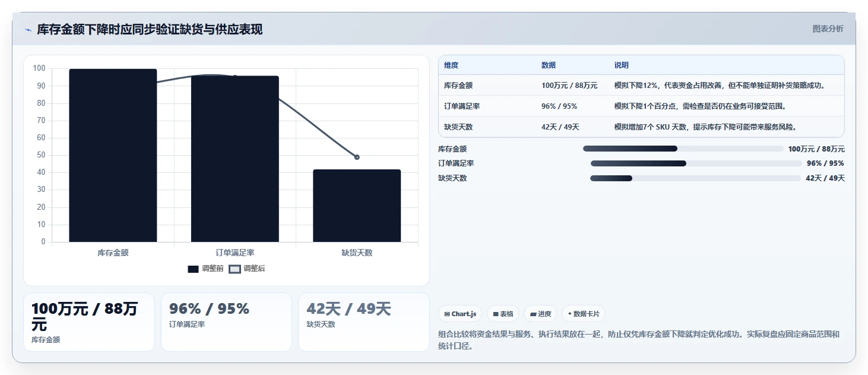868x375 pixels.
Task: Click the table cell 100万元 / 88万元
Action: point(569,86)
